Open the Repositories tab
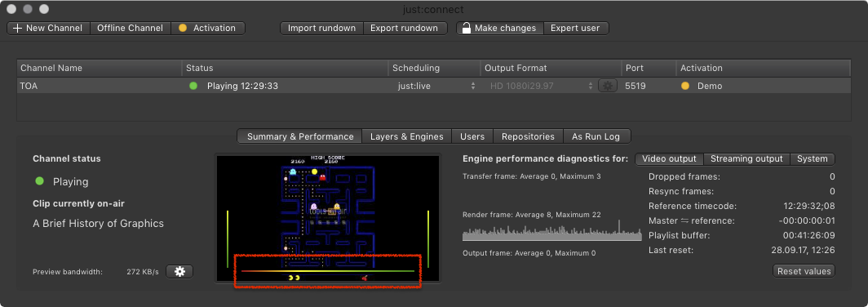868x307 pixels. (x=528, y=136)
